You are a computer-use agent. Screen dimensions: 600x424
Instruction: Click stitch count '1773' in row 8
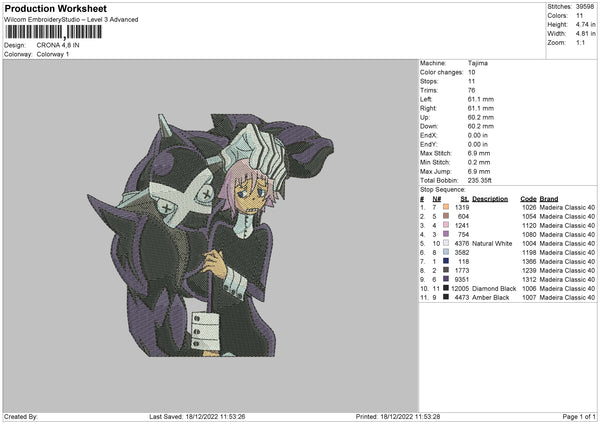tap(462, 271)
